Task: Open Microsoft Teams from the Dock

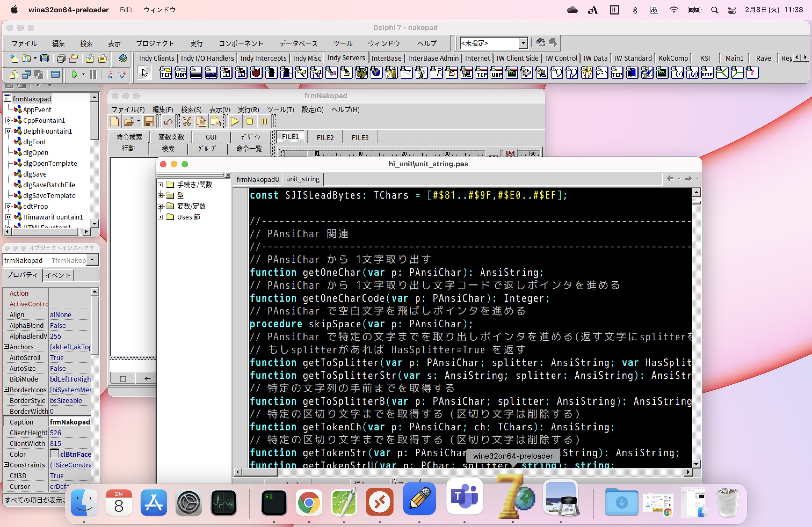Action: 464,496
